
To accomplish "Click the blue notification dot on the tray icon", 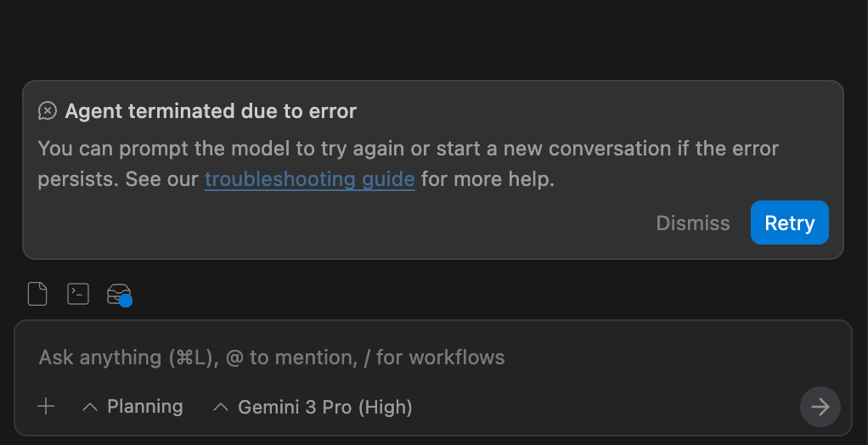I will point(126,301).
